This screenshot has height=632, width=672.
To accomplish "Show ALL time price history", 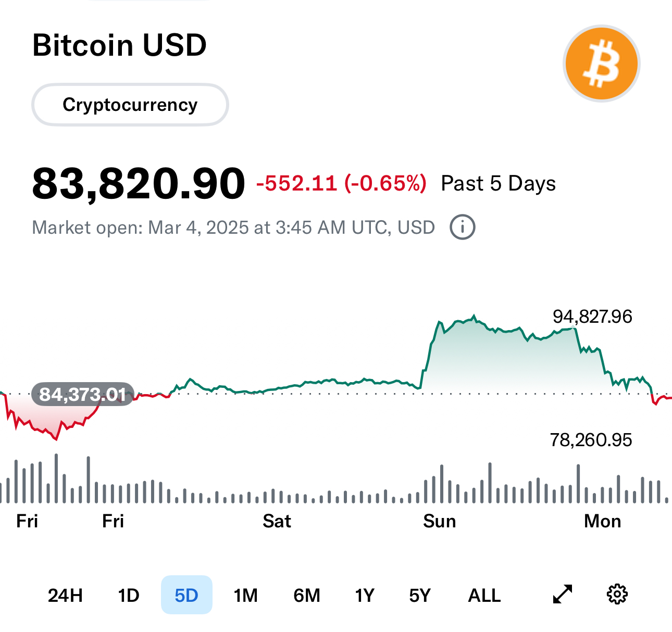I will [484, 595].
